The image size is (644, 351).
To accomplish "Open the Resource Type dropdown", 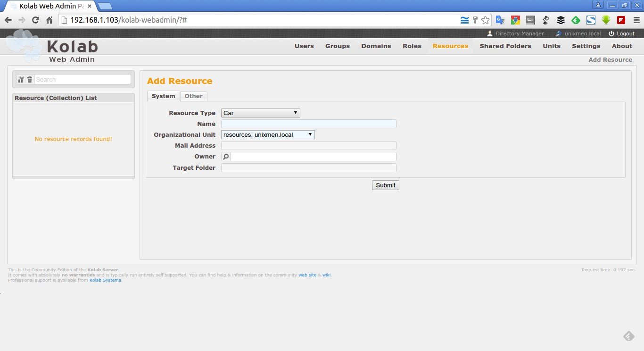I will pos(260,113).
